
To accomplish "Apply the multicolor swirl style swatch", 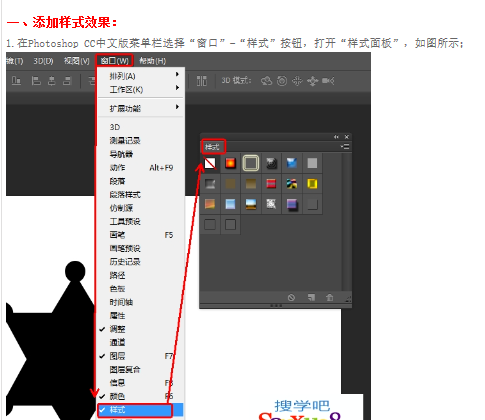I will coord(292,184).
